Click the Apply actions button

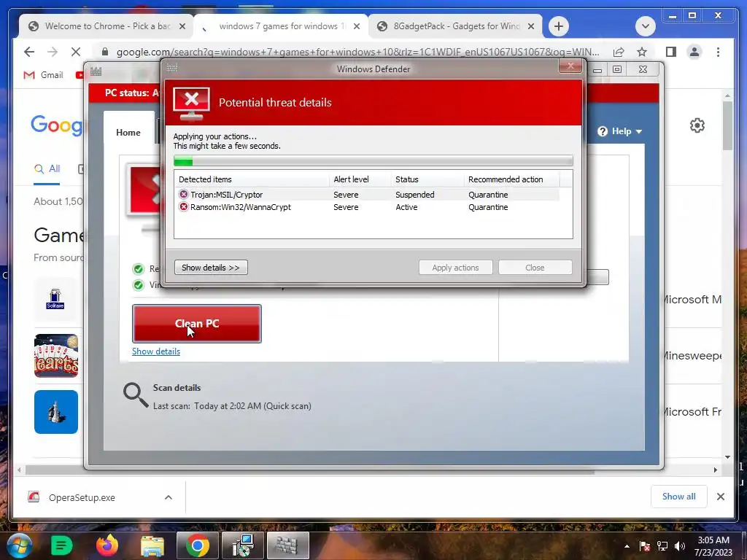click(455, 268)
